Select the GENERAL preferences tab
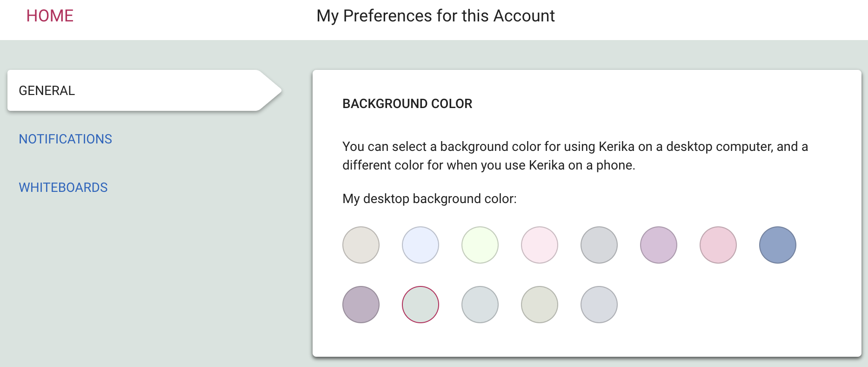 tap(145, 90)
